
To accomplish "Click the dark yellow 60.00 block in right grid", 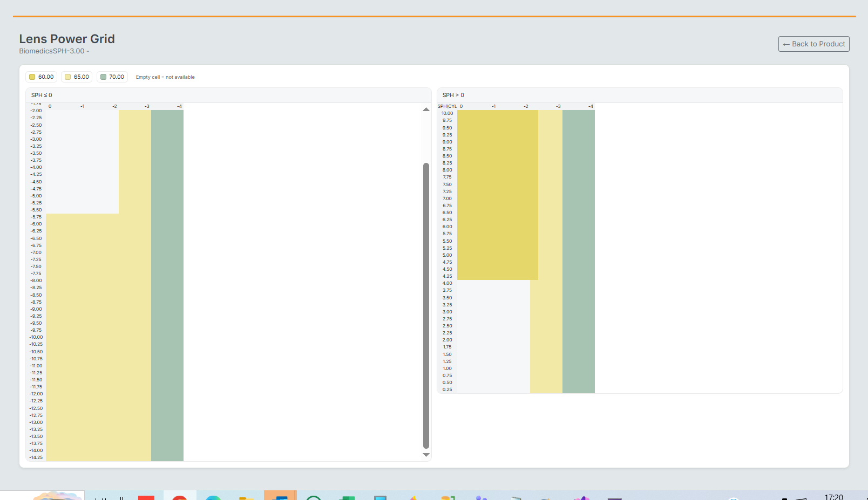I will pos(497,194).
